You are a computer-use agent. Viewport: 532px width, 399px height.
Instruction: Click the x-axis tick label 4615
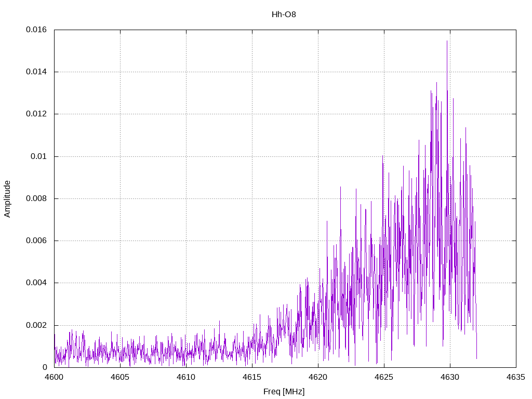click(x=252, y=377)
